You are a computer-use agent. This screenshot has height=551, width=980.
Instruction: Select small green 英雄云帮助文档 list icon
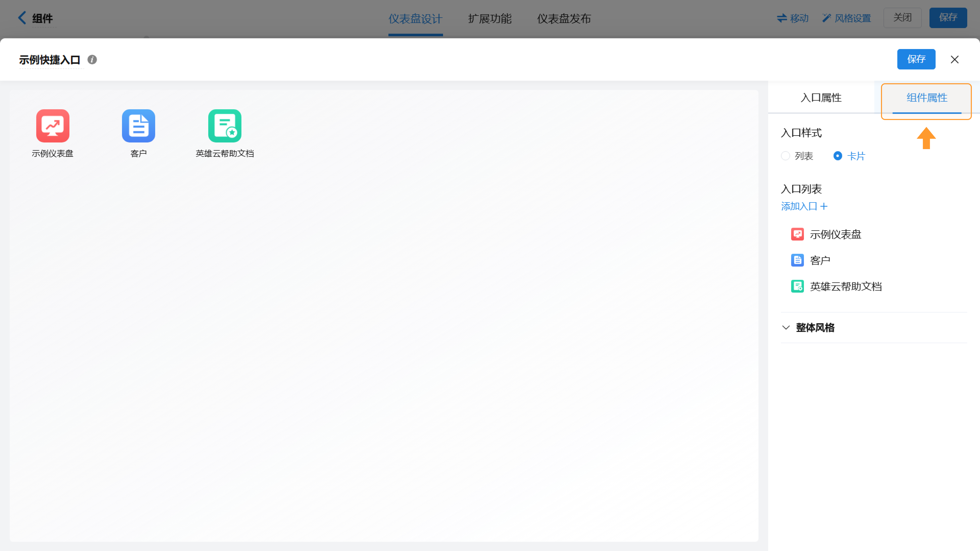coord(797,286)
